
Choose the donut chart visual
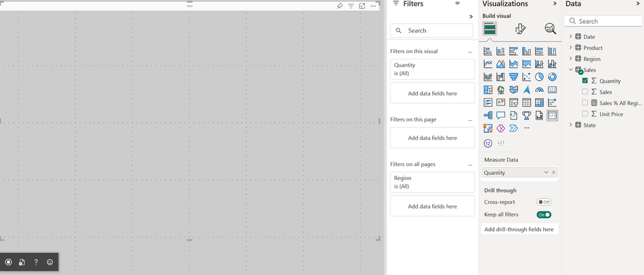pos(552,77)
